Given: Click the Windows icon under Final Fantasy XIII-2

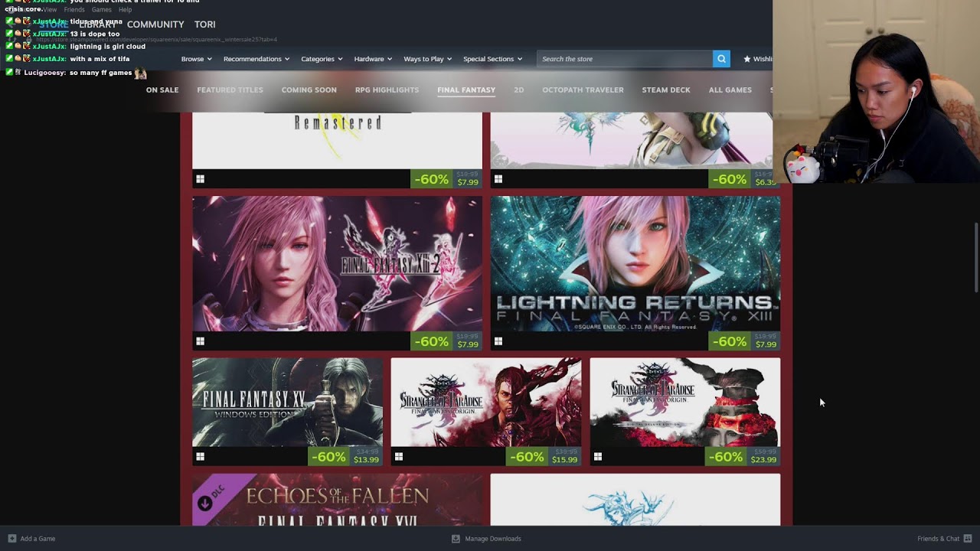Looking at the screenshot, I should (x=200, y=341).
